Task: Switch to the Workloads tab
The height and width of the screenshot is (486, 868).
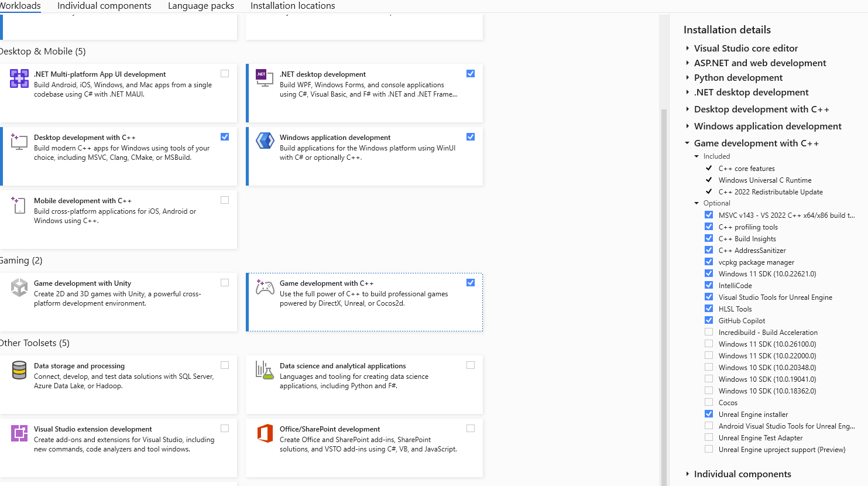Action: click(x=20, y=6)
